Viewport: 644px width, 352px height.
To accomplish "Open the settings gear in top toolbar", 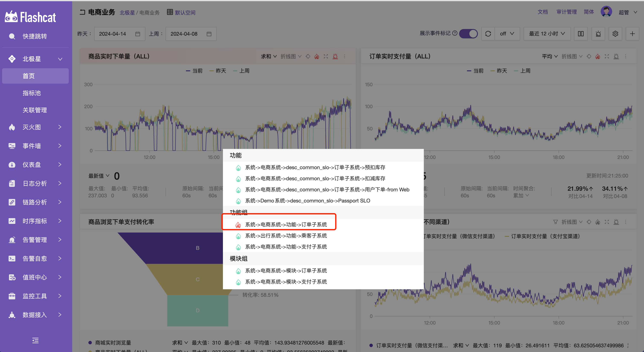I will (x=615, y=34).
